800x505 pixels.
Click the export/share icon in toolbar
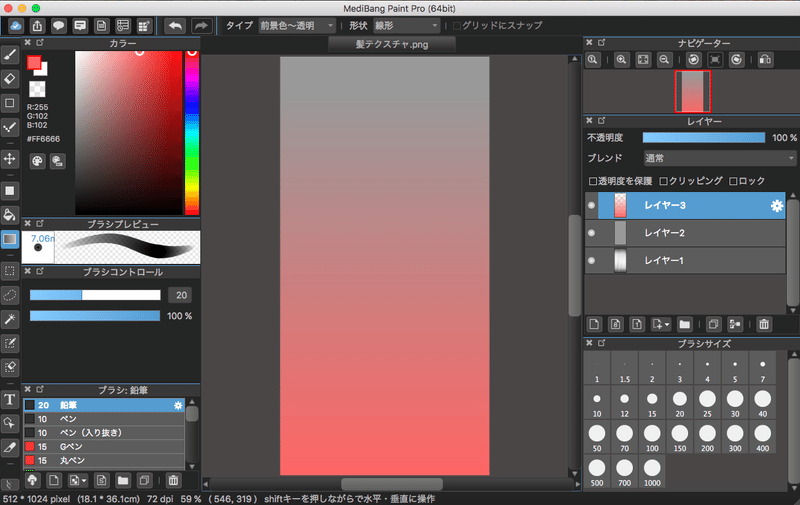[37, 26]
